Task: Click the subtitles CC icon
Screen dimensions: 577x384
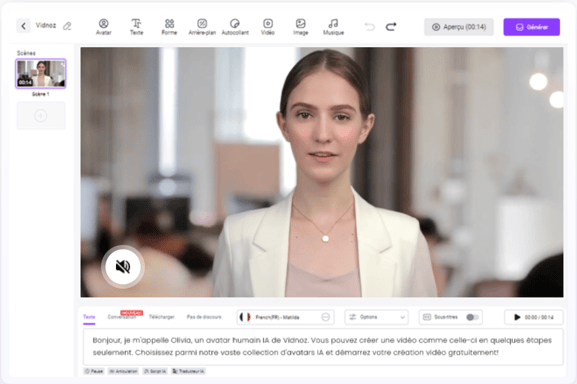Action: (x=427, y=317)
